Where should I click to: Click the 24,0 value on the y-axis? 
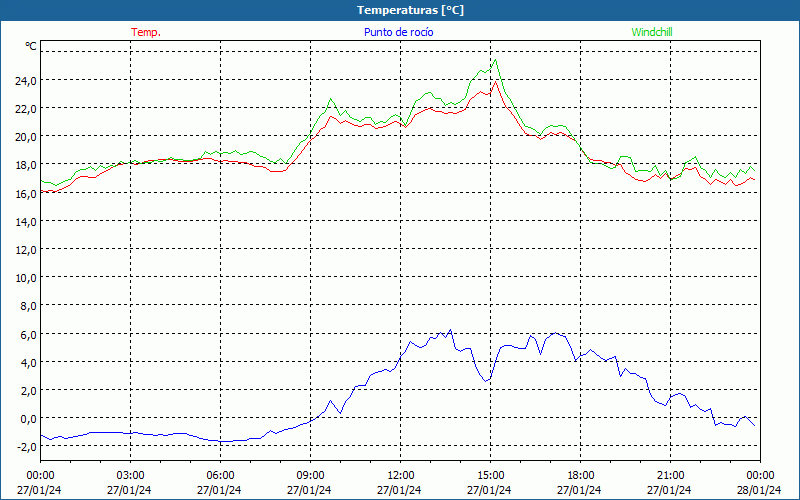click(x=26, y=80)
